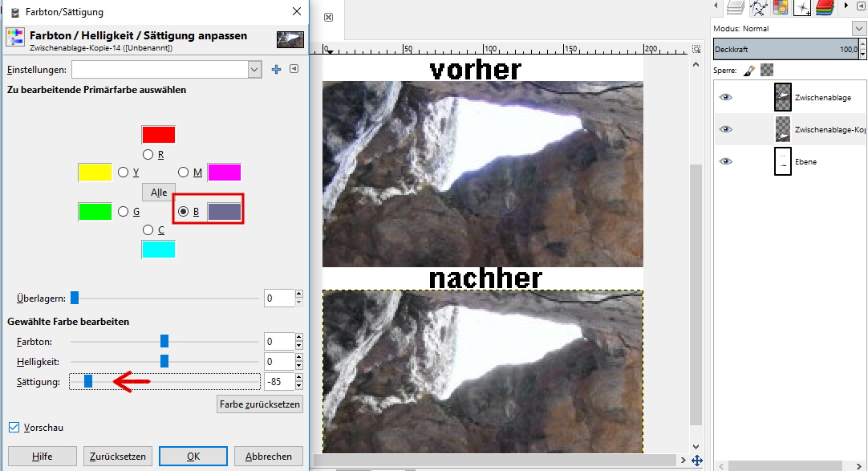Decrease Helligkeit value with down arrow
This screenshot has height=471, width=868.
click(x=299, y=365)
